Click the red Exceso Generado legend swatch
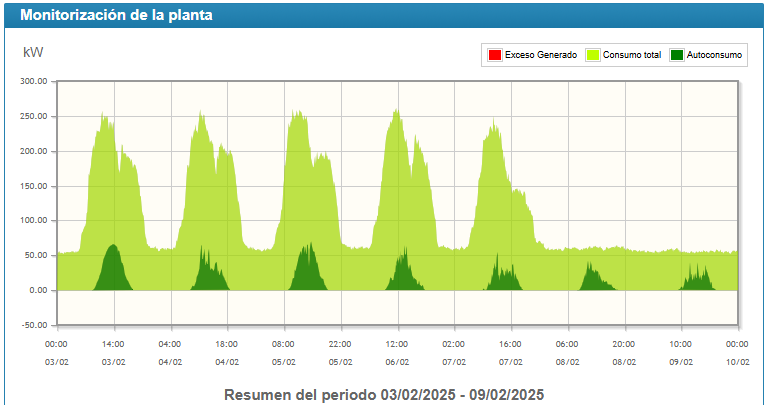Viewport: 771px width, 405px height. (494, 55)
